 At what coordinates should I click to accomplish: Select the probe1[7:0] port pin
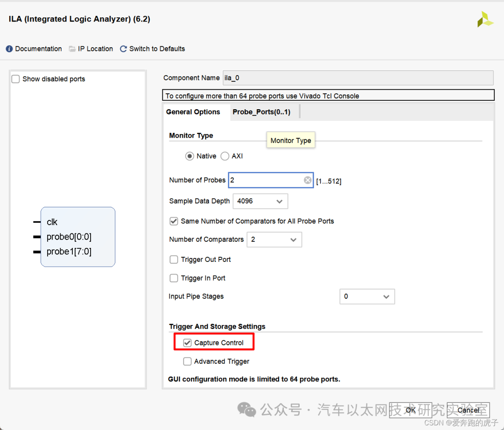37,252
